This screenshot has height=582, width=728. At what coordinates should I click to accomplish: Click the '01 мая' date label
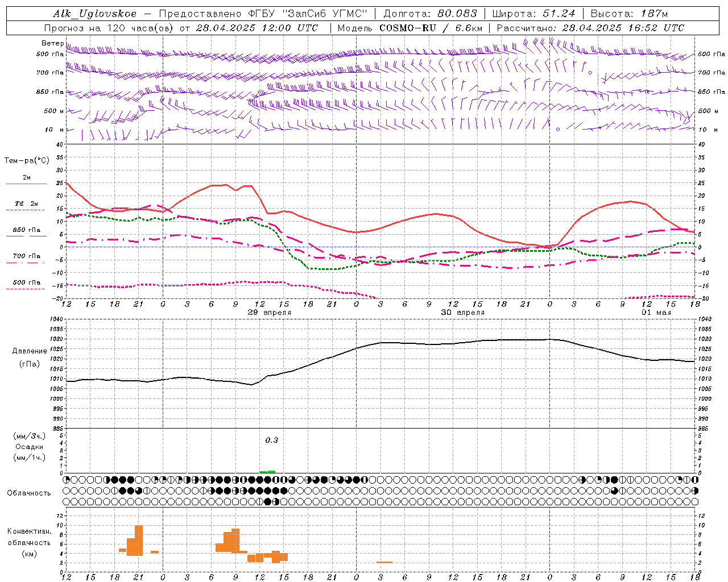point(656,313)
